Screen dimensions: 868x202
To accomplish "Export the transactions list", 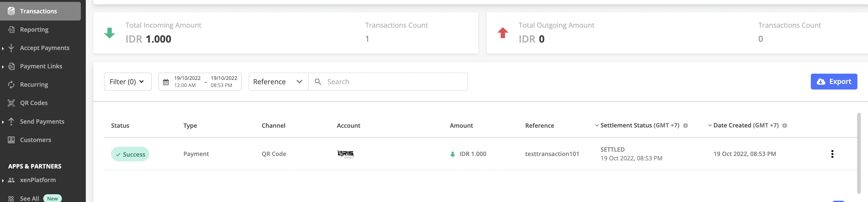I will pyautogui.click(x=833, y=81).
